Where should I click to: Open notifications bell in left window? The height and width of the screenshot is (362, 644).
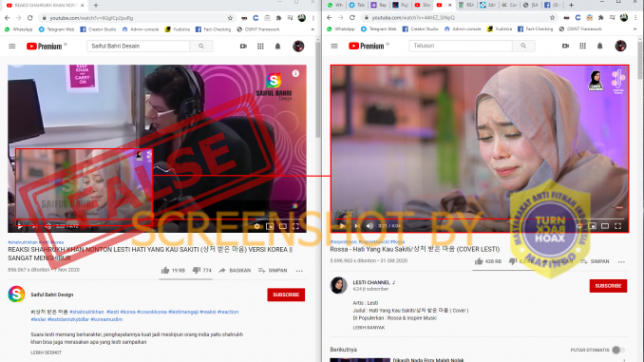(x=277, y=46)
